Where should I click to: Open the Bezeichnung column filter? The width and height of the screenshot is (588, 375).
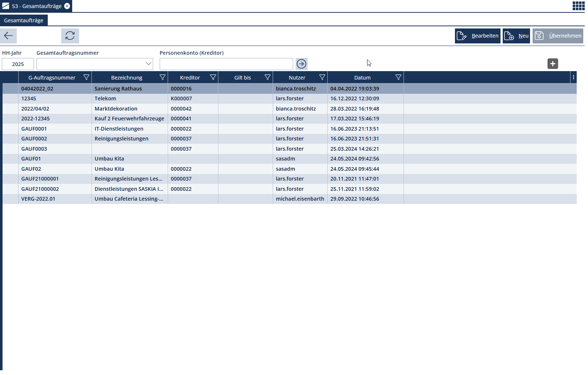163,77
